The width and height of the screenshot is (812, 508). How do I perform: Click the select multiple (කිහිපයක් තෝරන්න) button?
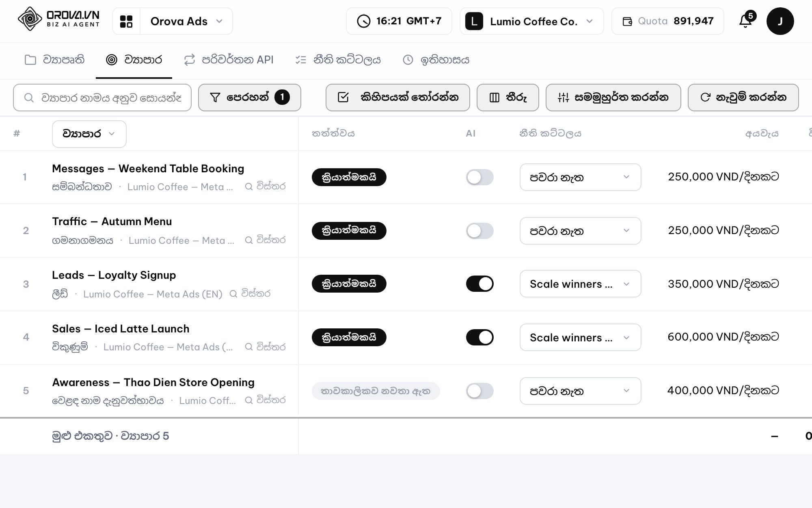point(397,98)
